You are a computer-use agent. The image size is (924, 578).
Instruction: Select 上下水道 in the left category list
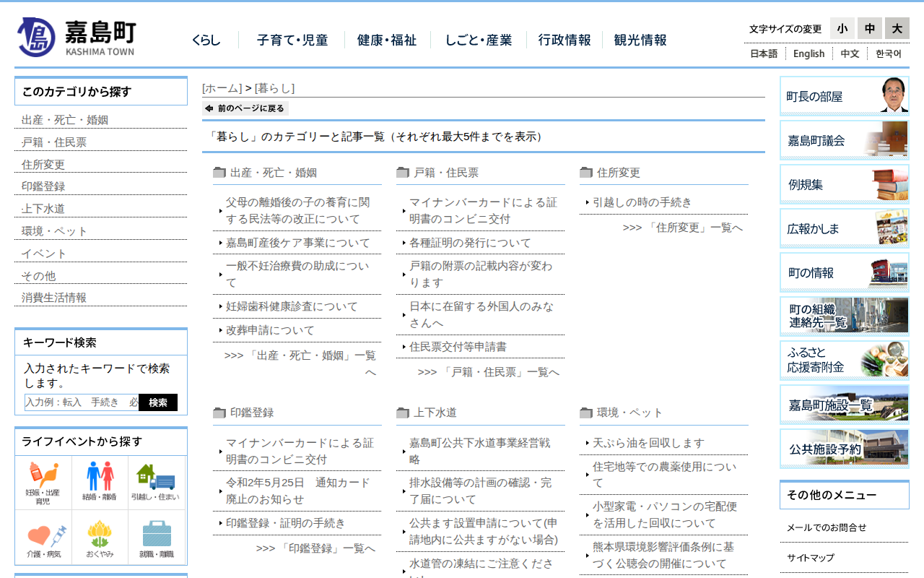pyautogui.click(x=43, y=209)
